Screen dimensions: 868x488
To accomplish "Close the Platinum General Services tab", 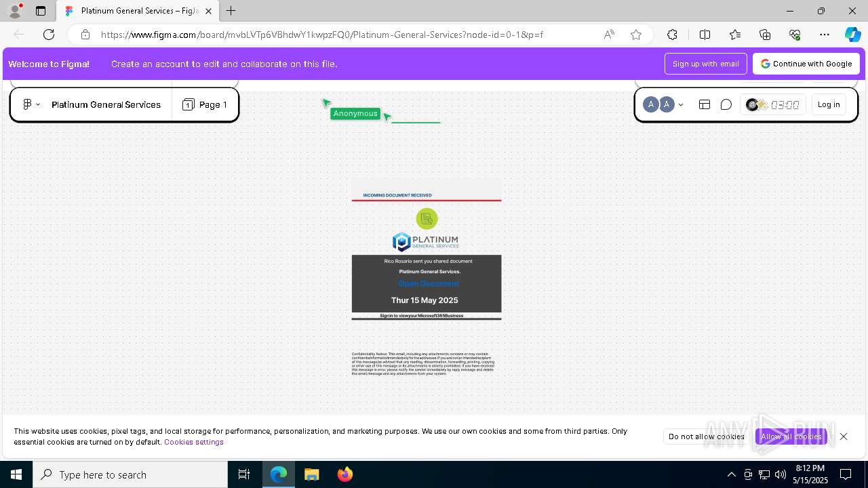I will 209,11.
